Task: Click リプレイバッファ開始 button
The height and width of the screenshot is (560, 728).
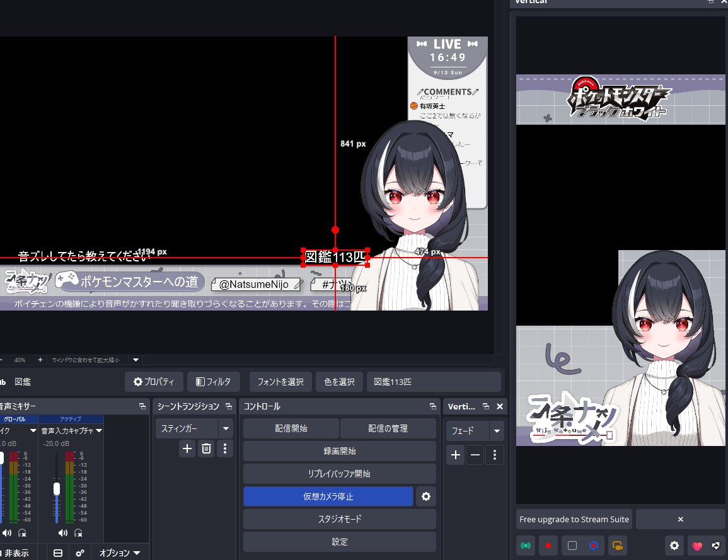Action: tap(339, 474)
